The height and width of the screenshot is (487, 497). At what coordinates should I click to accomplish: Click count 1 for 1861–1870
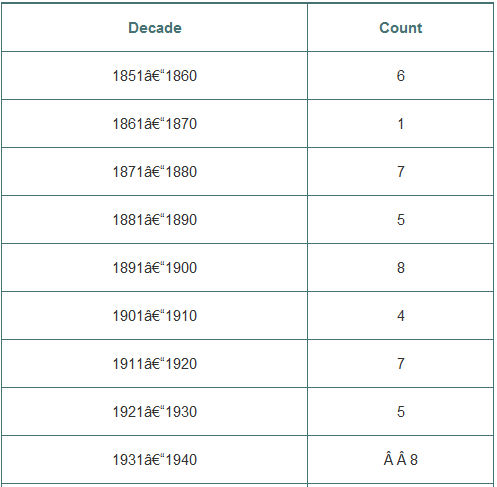pyautogui.click(x=400, y=124)
